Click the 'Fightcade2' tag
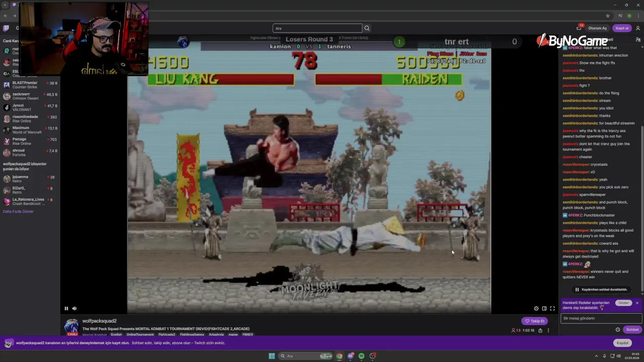 click(x=167, y=334)
